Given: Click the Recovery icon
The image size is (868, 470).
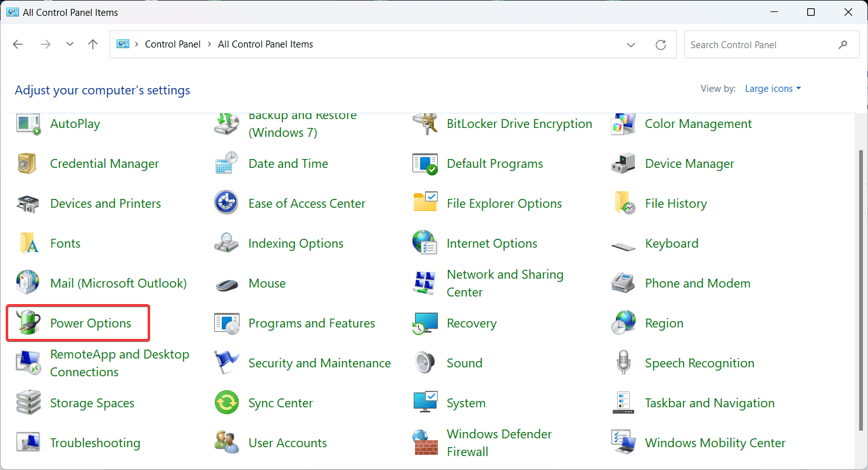Looking at the screenshot, I should (x=424, y=323).
